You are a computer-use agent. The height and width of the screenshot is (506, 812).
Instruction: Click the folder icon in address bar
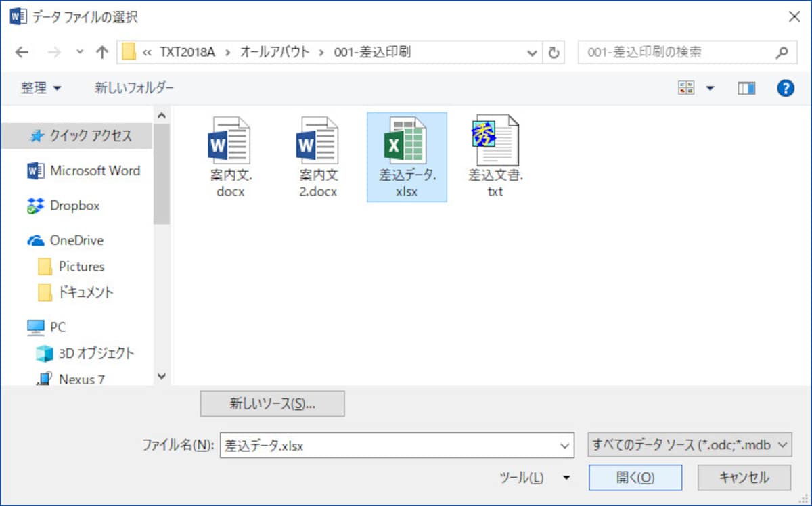click(129, 52)
